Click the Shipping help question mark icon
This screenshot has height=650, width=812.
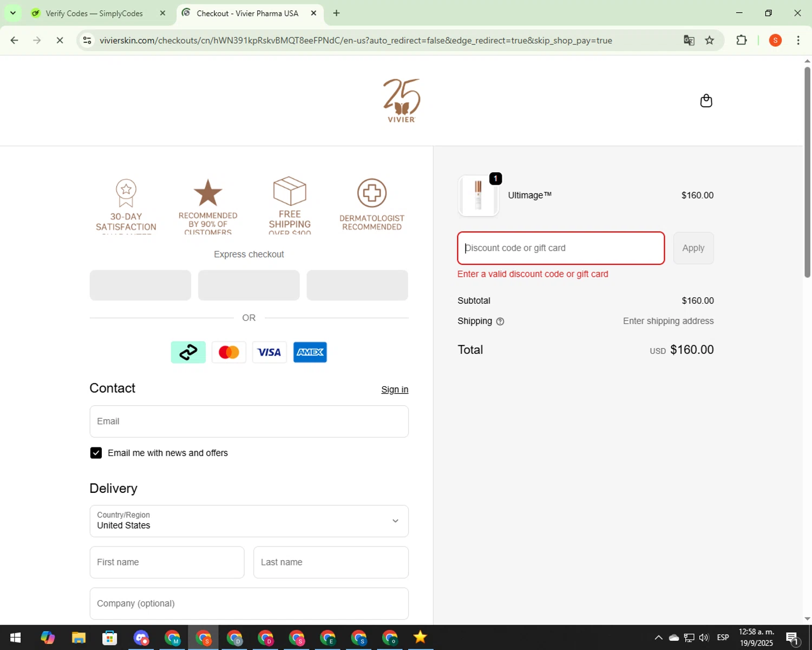point(500,321)
